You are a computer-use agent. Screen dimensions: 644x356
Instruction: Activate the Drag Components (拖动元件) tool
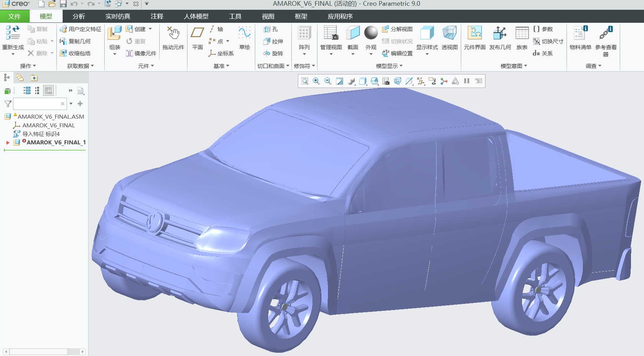coord(173,38)
